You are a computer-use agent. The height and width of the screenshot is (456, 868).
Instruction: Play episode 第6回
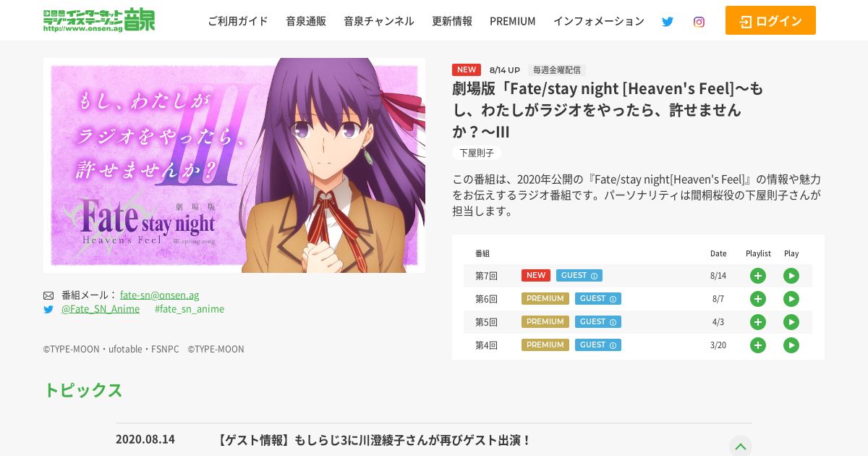click(x=791, y=299)
